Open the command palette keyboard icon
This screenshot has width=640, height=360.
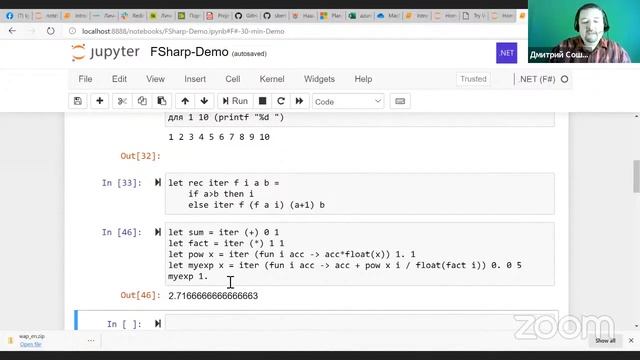(x=400, y=101)
